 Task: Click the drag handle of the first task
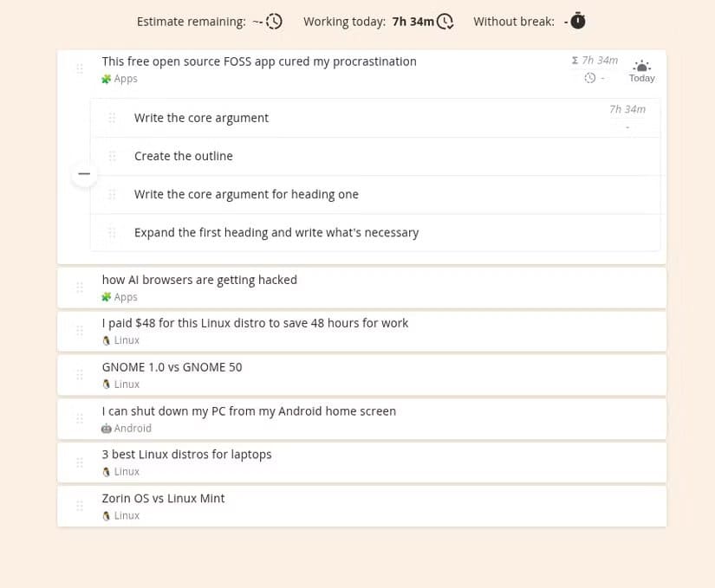click(x=79, y=68)
